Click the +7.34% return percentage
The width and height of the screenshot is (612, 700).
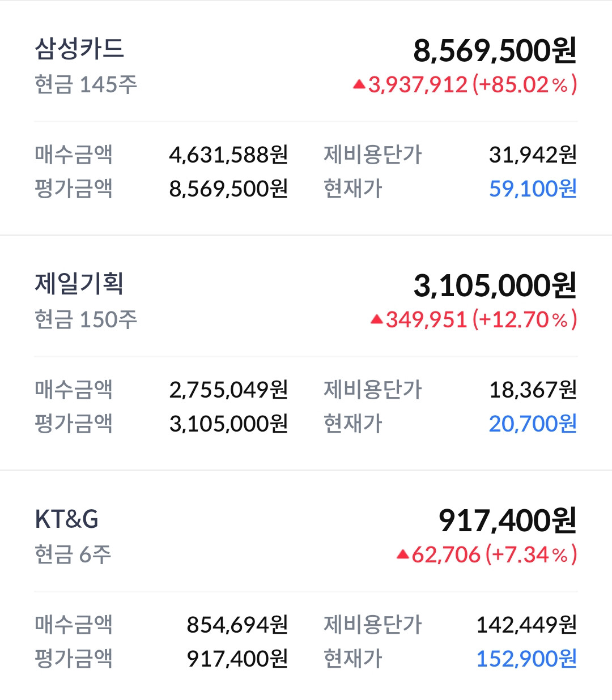(x=531, y=554)
